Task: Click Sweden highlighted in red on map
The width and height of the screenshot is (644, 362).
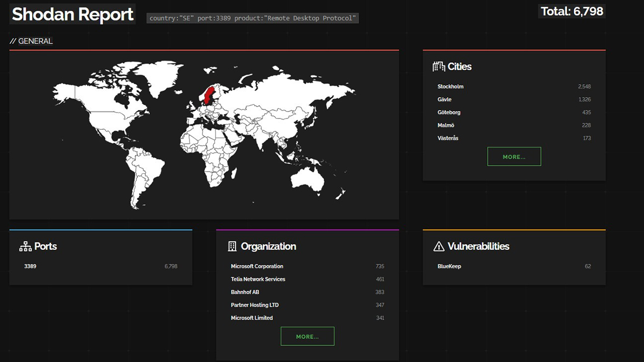Action: [x=208, y=94]
